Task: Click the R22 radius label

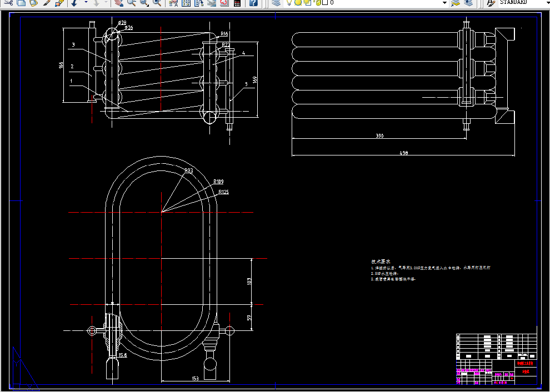Action: pos(226,44)
